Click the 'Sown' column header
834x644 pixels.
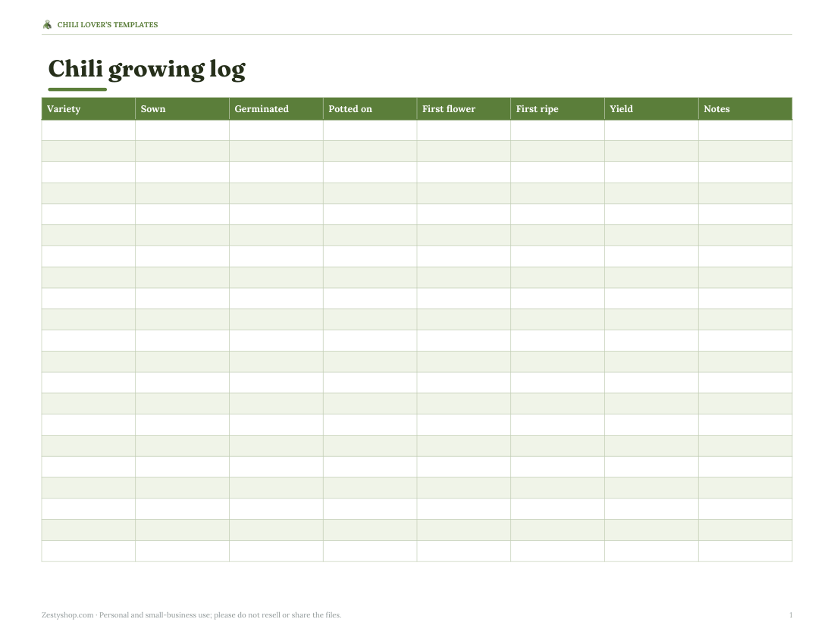click(x=183, y=109)
